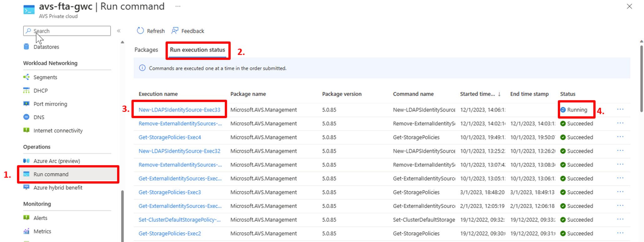Close the Run command blade with X
The width and height of the screenshot is (644, 242).
point(630,6)
